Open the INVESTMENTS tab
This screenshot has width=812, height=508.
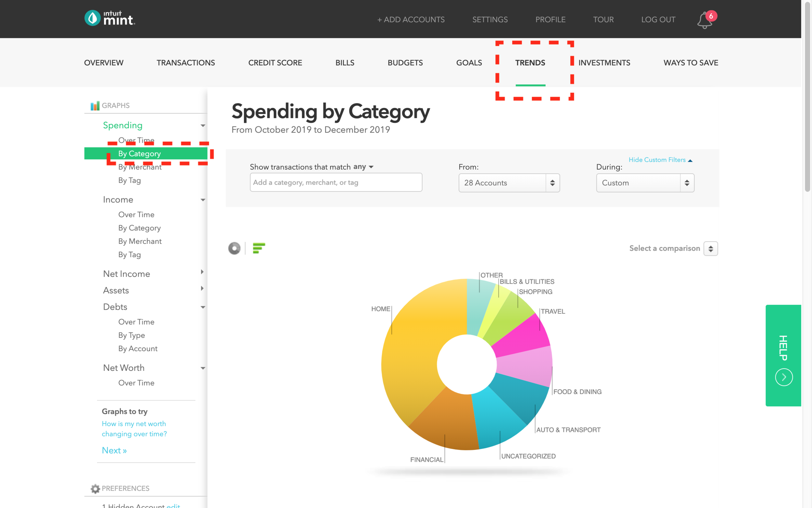[x=604, y=62]
